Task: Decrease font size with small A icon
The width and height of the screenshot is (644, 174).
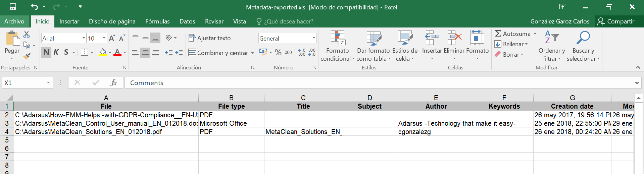Action: click(122, 38)
